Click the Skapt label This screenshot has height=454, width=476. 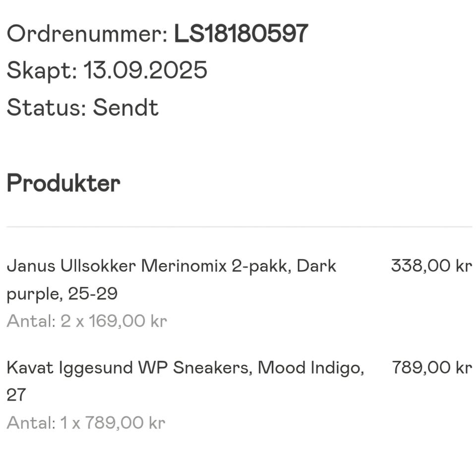42,70
